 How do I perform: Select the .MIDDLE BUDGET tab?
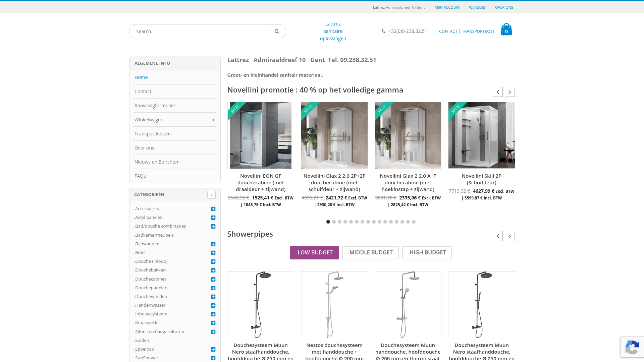pyautogui.click(x=370, y=253)
